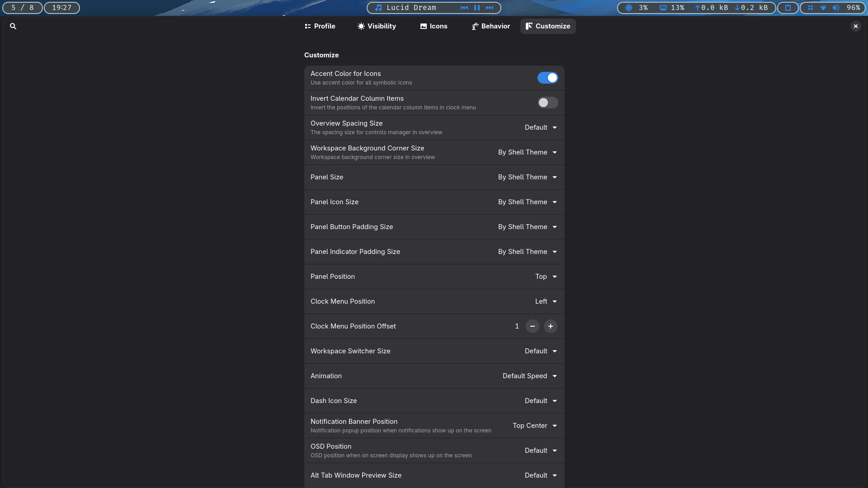
Task: Decrease the Clock Menu Position Offset
Action: tap(532, 326)
